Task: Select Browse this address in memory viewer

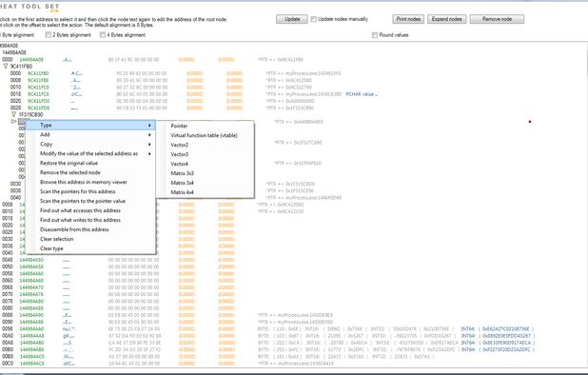Action: (x=90, y=182)
